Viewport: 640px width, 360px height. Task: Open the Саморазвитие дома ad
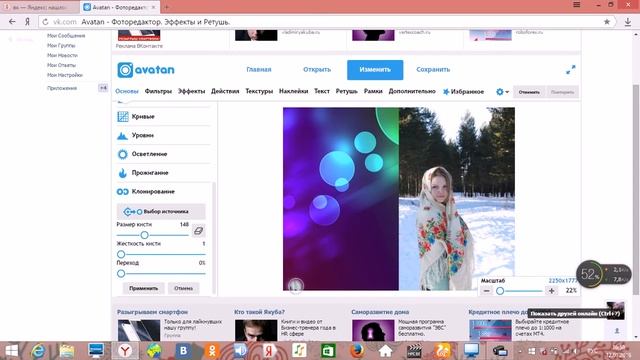click(380, 312)
